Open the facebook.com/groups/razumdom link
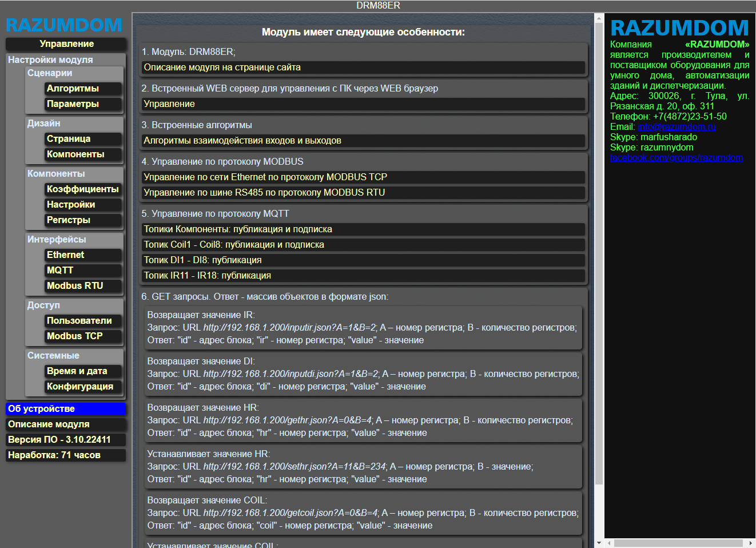756x548 pixels. [x=677, y=158]
